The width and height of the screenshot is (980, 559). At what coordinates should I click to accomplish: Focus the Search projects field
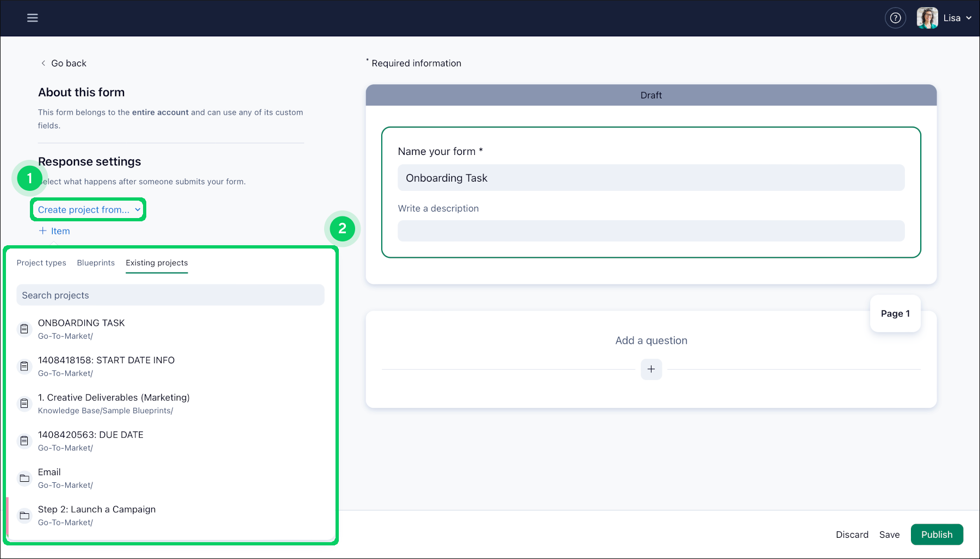170,295
